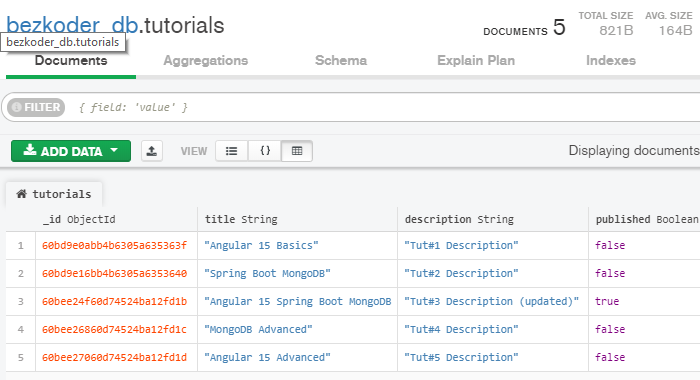
Task: Click the ADD DATA button
Action: [x=71, y=151]
